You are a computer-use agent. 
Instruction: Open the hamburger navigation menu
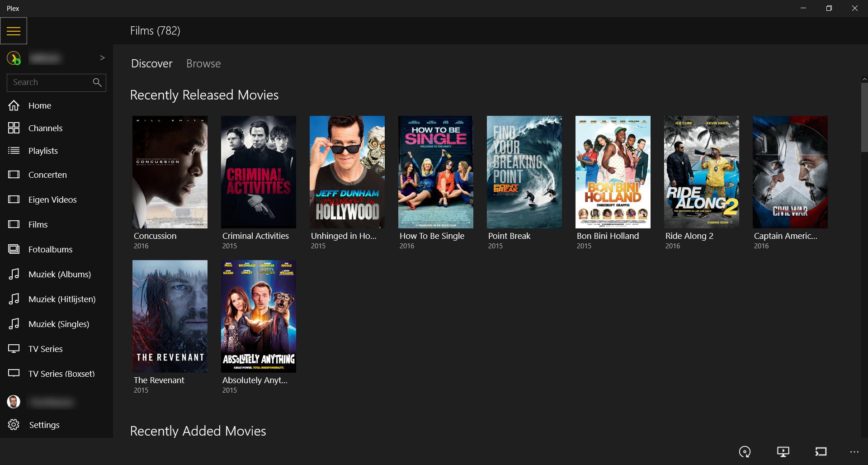14,31
